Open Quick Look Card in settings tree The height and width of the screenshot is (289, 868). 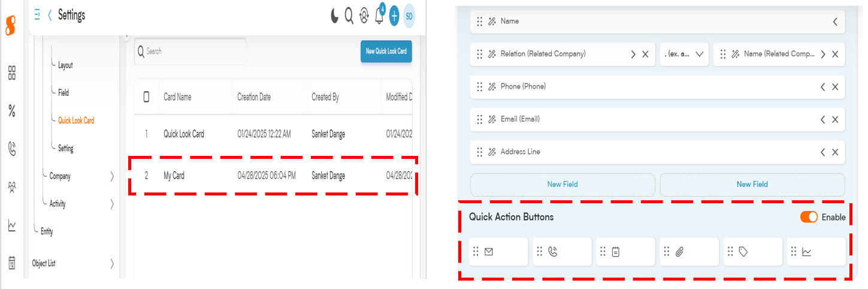coord(76,121)
